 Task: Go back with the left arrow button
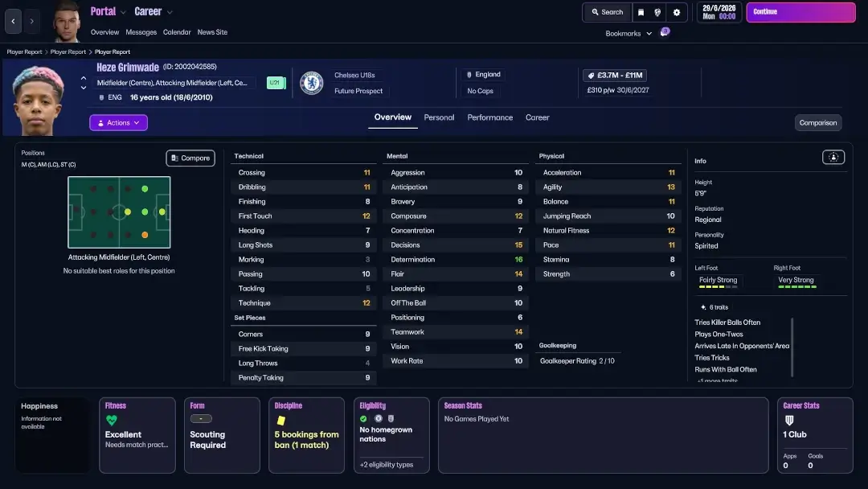pyautogui.click(x=14, y=22)
